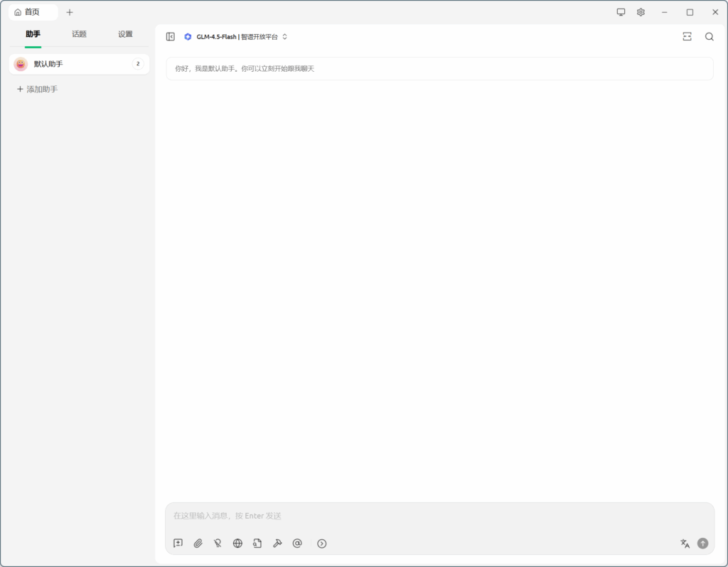The height and width of the screenshot is (567, 728).
Task: Click the knowledge base file-search icon
Action: point(257,544)
